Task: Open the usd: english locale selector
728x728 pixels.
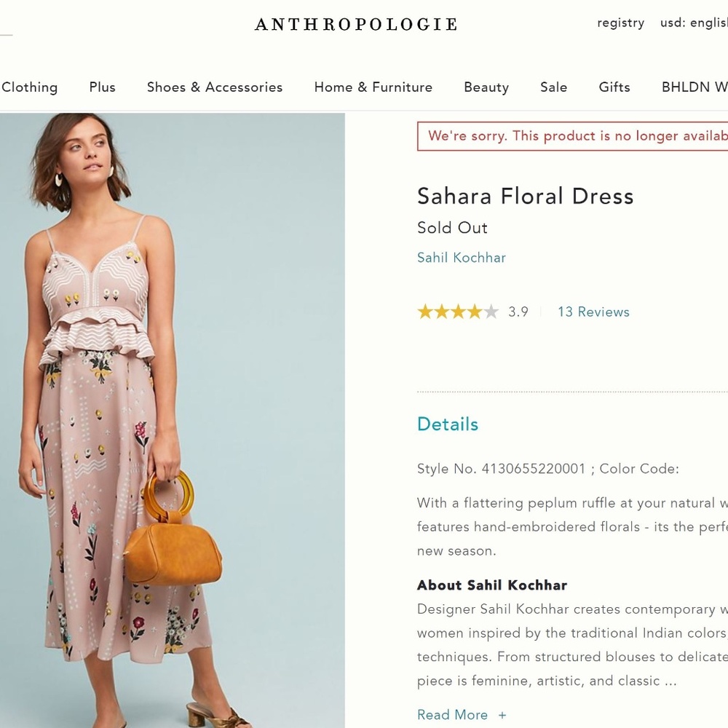Action: click(693, 23)
